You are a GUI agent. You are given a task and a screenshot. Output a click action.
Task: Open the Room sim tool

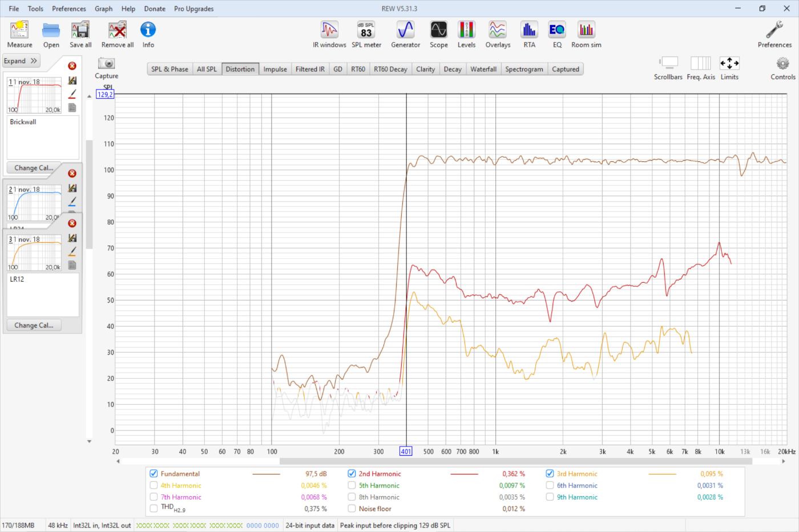tap(586, 31)
